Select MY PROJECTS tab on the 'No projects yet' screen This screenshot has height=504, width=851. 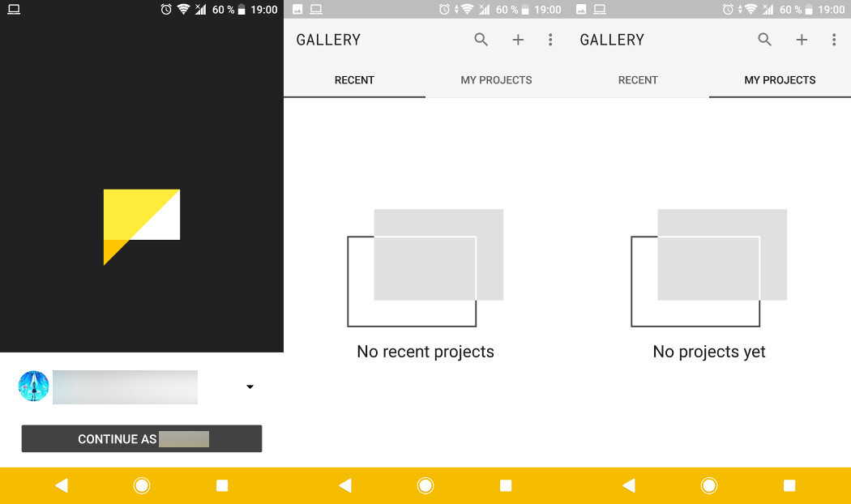coord(780,80)
